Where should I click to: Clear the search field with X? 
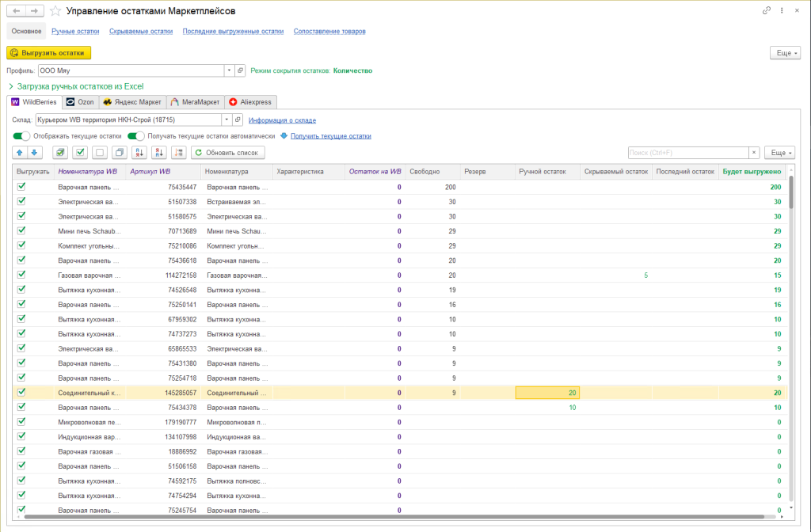click(x=754, y=153)
